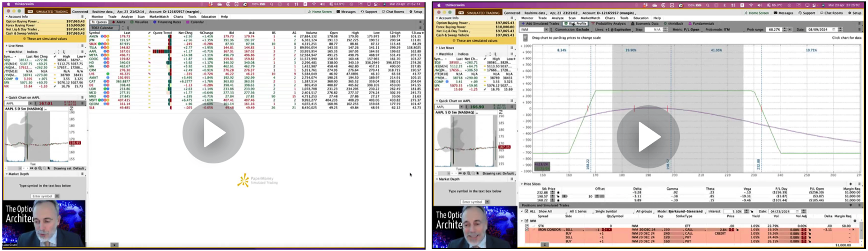The image size is (868, 251).
Task: Click AMZN row in left video watchlist
Action: pyautogui.click(x=256, y=36)
